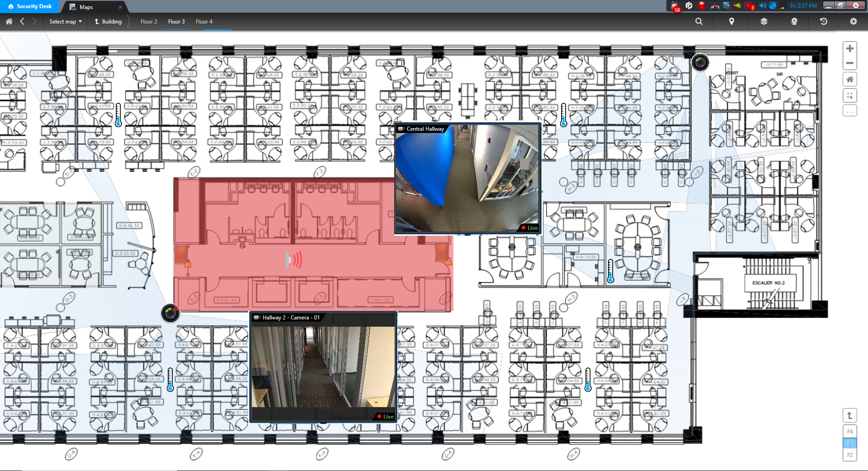Switch to Floor 4 map
The image size is (868, 471).
tap(204, 21)
